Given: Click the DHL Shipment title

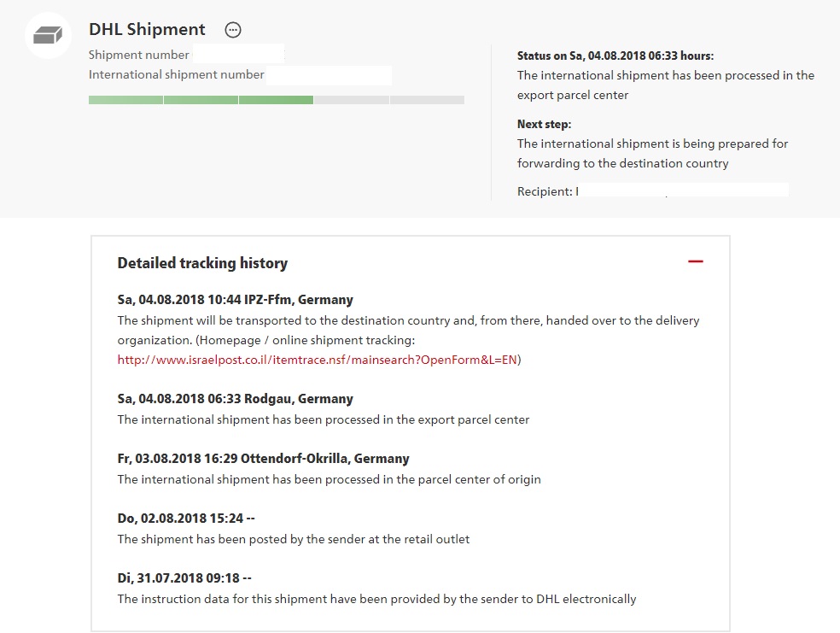Looking at the screenshot, I should 147,29.
